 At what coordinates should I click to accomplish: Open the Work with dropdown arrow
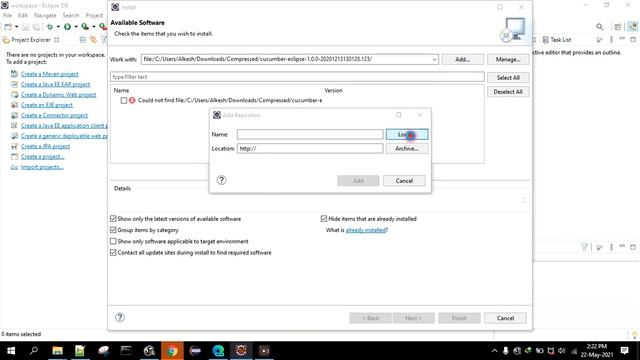(x=434, y=59)
